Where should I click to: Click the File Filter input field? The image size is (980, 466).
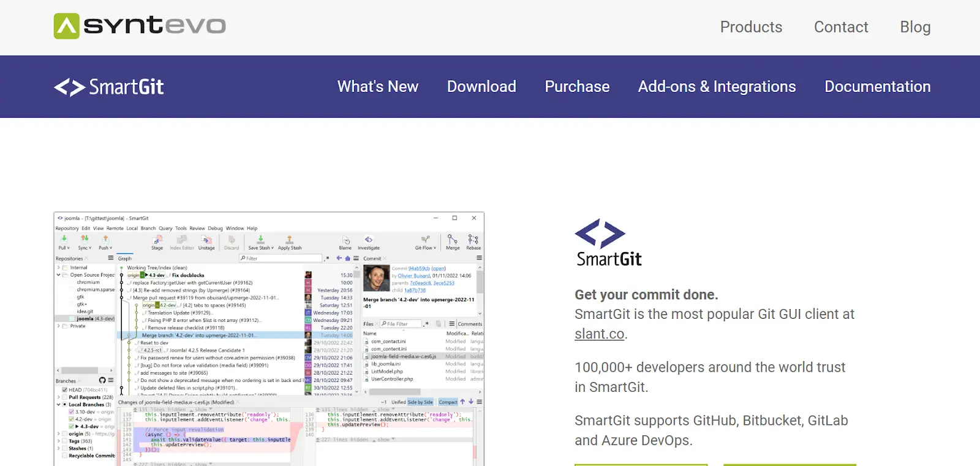pos(401,324)
